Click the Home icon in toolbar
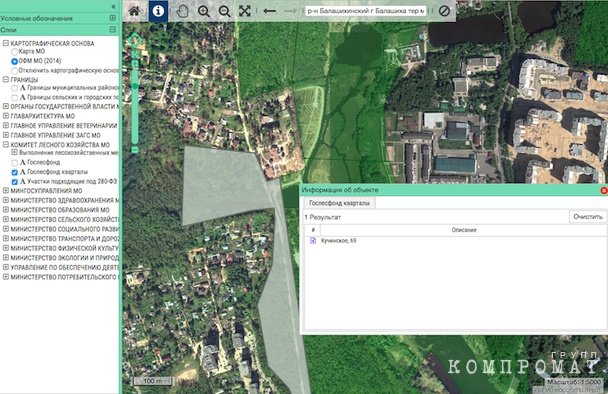 tap(134, 10)
